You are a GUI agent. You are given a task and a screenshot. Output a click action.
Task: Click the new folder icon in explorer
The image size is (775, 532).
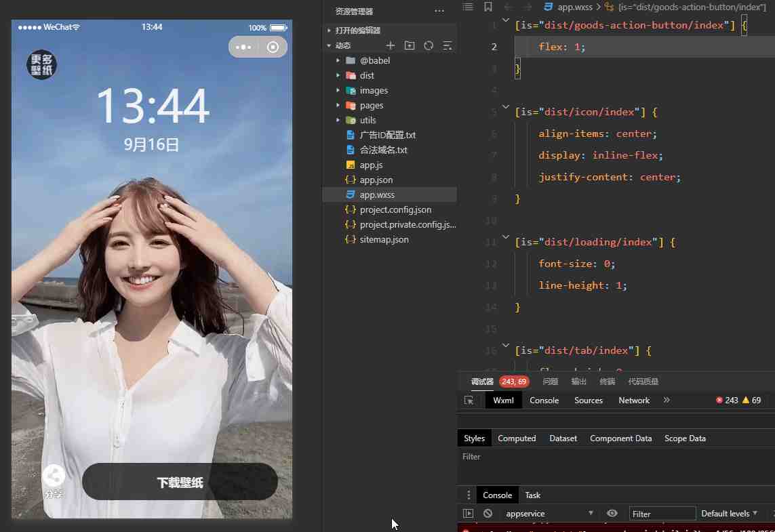[x=409, y=45]
